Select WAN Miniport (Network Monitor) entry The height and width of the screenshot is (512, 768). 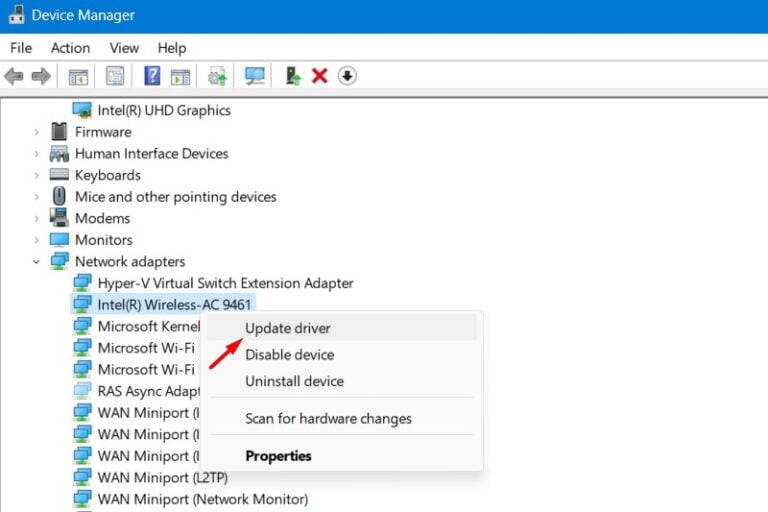203,499
